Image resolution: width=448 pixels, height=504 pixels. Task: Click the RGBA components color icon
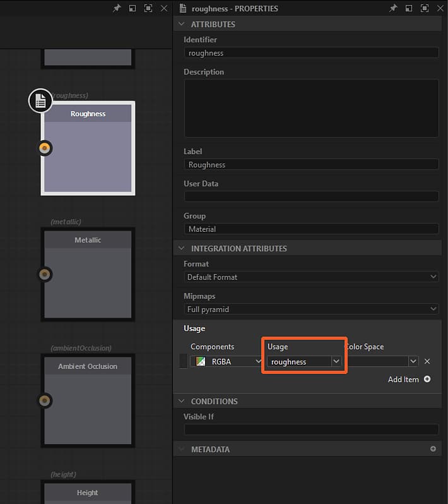[x=201, y=361]
